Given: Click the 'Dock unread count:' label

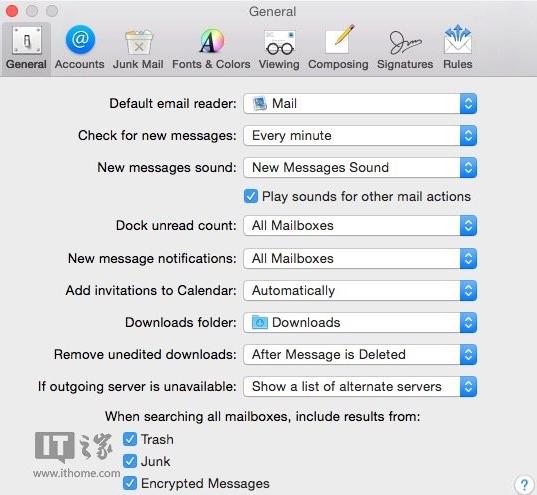Looking at the screenshot, I should [x=176, y=225].
